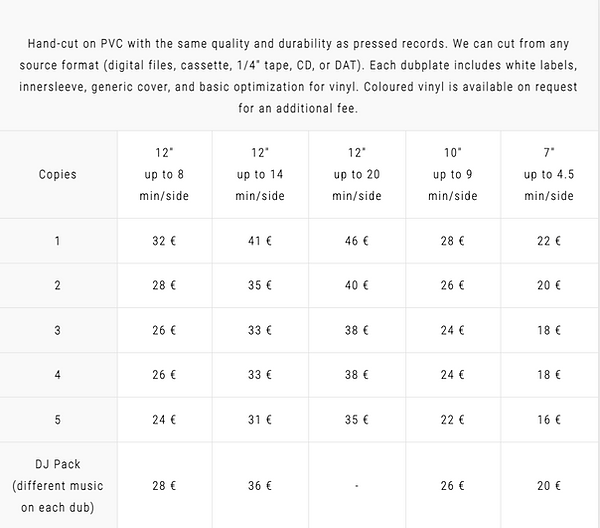Click the 16 € price for 5 copies
The height and width of the screenshot is (528, 600).
(x=549, y=421)
